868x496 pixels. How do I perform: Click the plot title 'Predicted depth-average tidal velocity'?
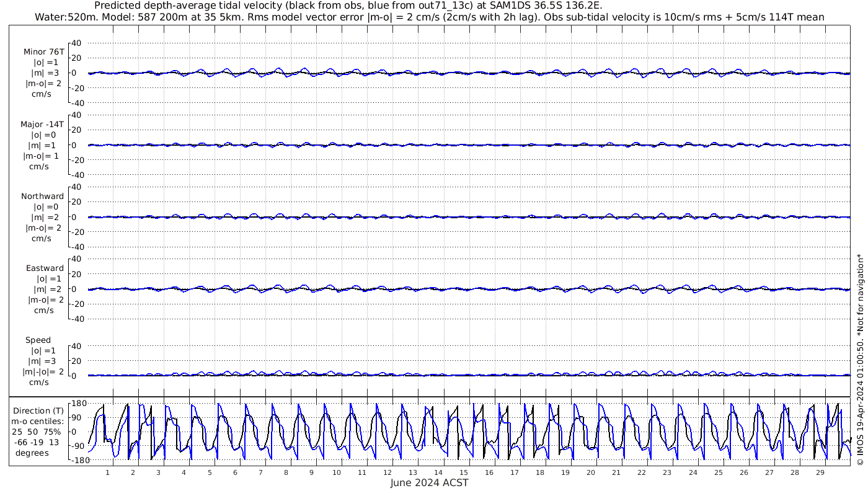pos(348,6)
